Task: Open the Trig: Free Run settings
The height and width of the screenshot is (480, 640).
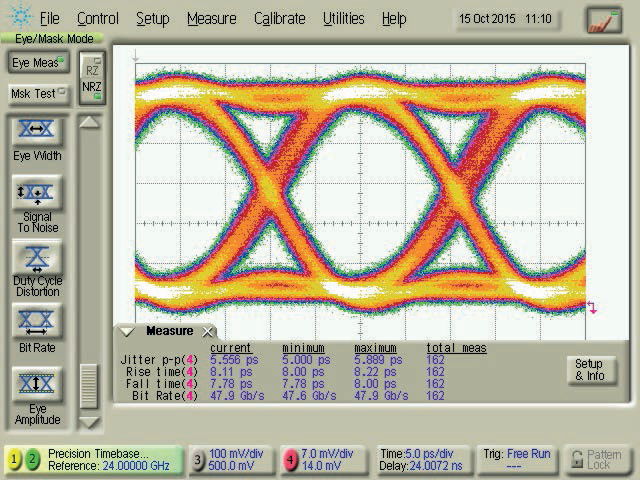Action: point(516,459)
